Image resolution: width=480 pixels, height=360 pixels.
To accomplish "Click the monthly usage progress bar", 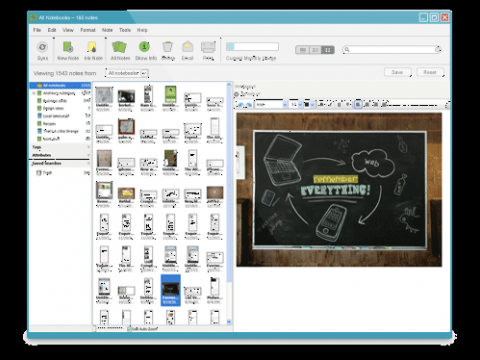I will (252, 47).
